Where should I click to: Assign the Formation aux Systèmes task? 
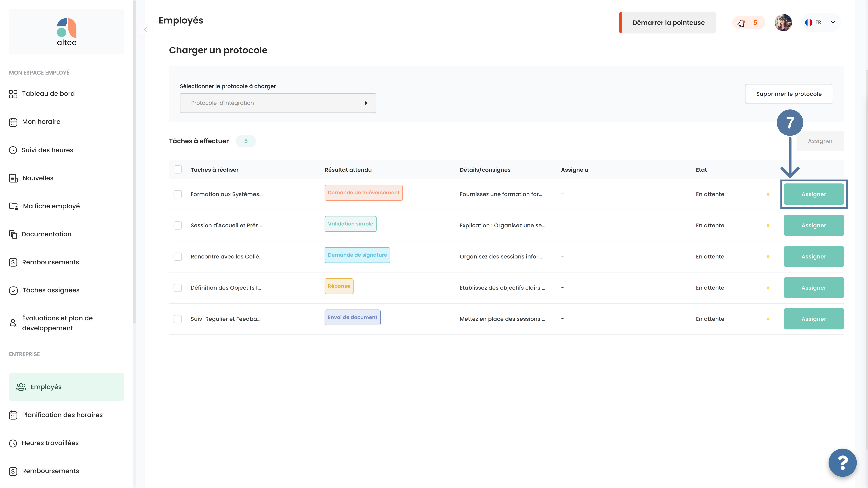point(814,194)
